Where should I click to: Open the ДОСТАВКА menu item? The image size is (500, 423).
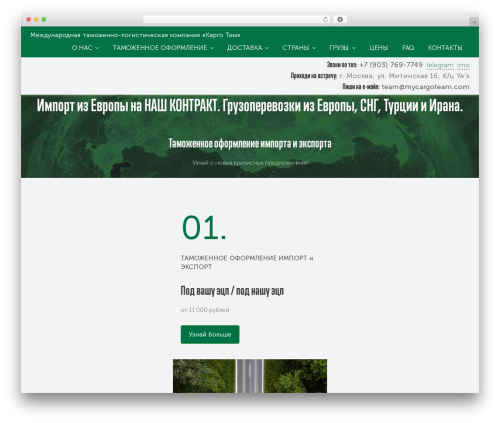tap(245, 48)
